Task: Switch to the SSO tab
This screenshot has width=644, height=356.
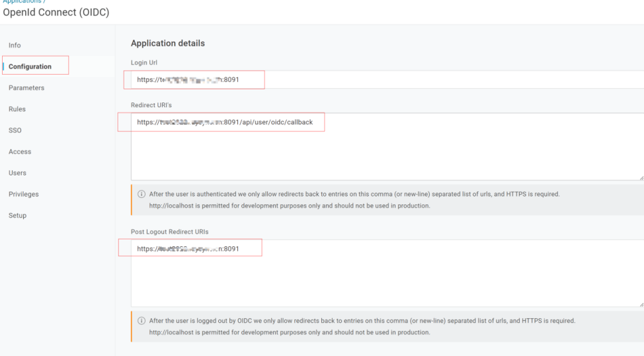Action: (16, 130)
